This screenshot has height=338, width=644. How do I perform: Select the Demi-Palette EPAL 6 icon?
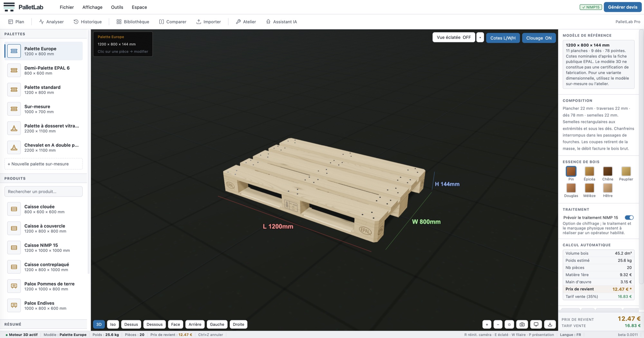point(14,70)
